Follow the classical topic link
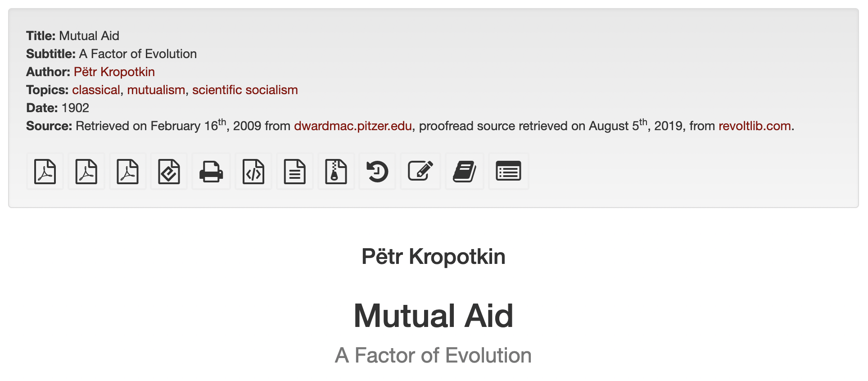868x381 pixels. pyautogui.click(x=96, y=90)
